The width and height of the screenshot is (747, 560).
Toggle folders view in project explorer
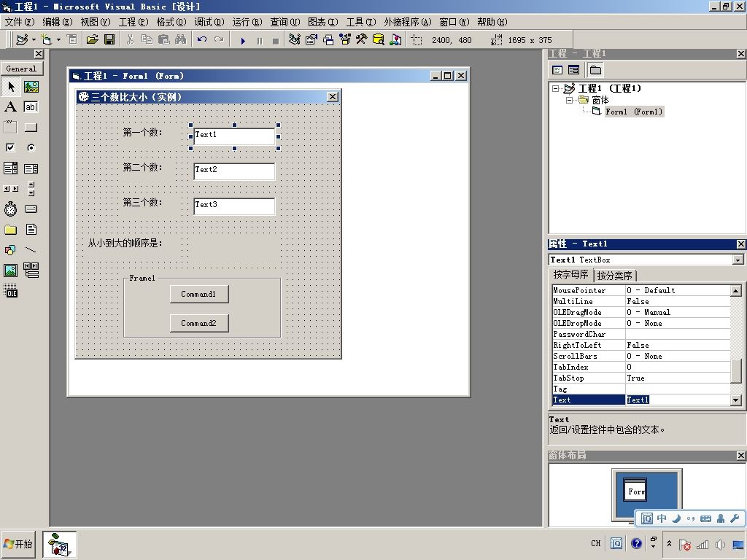point(595,70)
